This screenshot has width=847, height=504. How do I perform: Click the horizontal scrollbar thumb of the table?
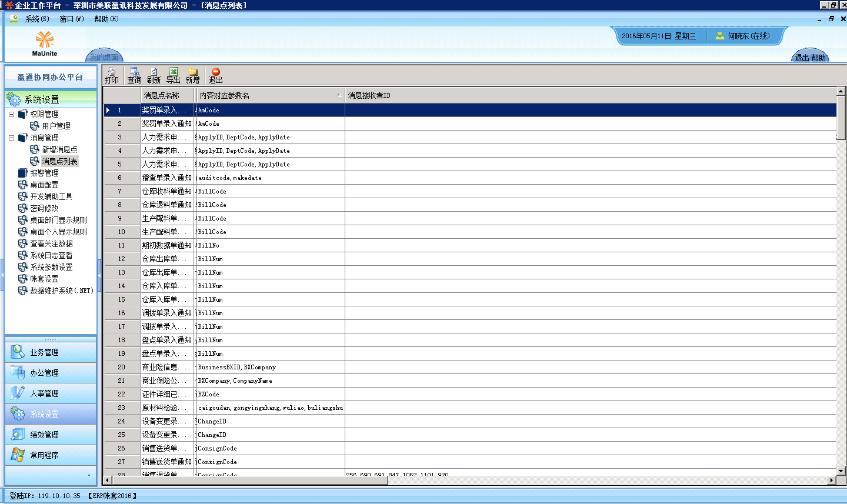pos(249,480)
